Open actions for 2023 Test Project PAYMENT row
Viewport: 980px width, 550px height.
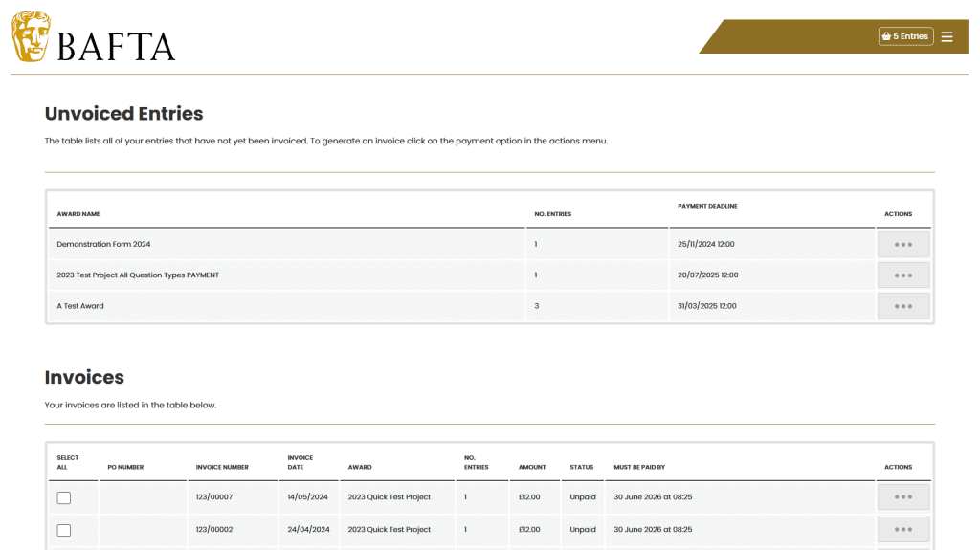[903, 275]
